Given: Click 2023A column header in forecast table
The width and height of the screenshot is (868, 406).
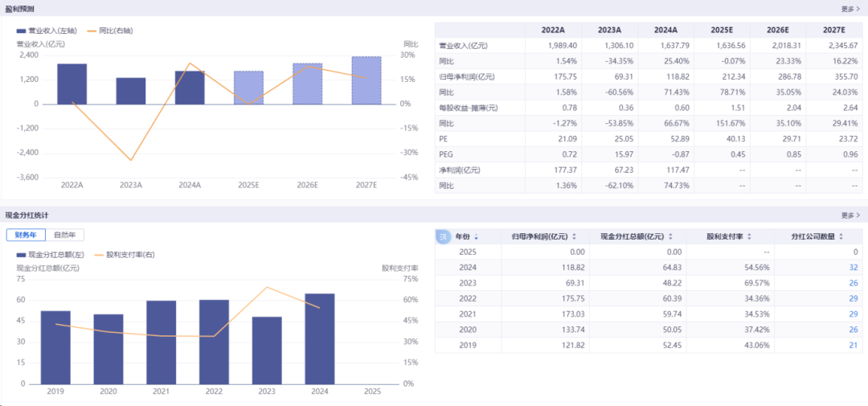Looking at the screenshot, I should click(x=609, y=31).
